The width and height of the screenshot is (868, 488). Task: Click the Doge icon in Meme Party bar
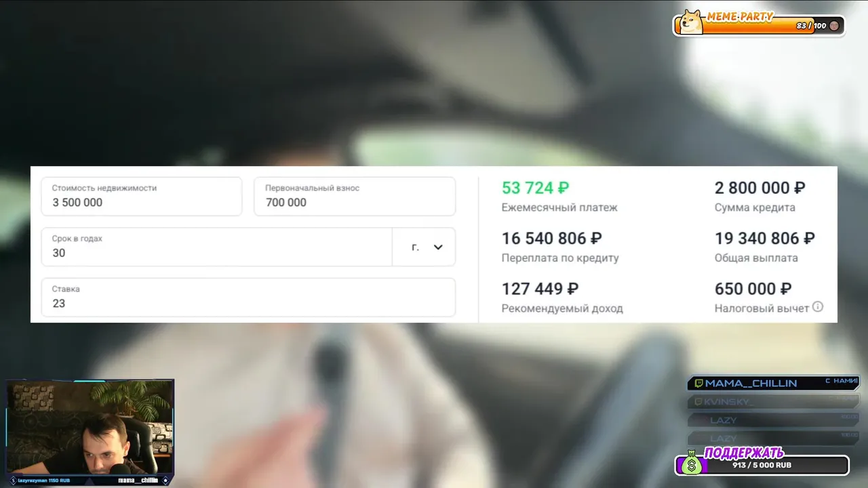pos(691,22)
